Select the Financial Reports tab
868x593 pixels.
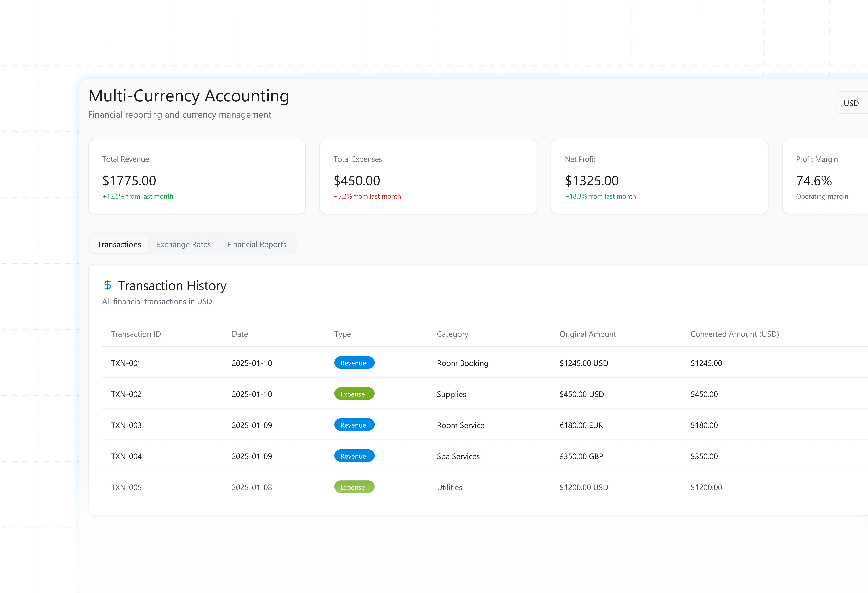pyautogui.click(x=257, y=244)
